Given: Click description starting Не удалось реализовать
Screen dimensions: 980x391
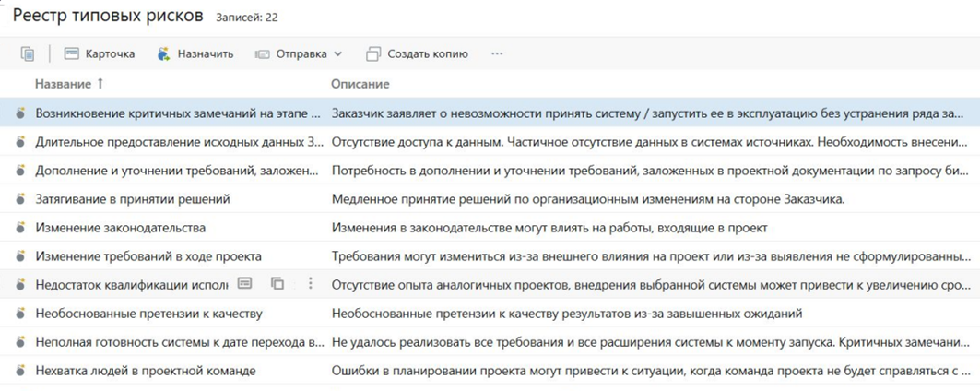Looking at the screenshot, I should [652, 342].
